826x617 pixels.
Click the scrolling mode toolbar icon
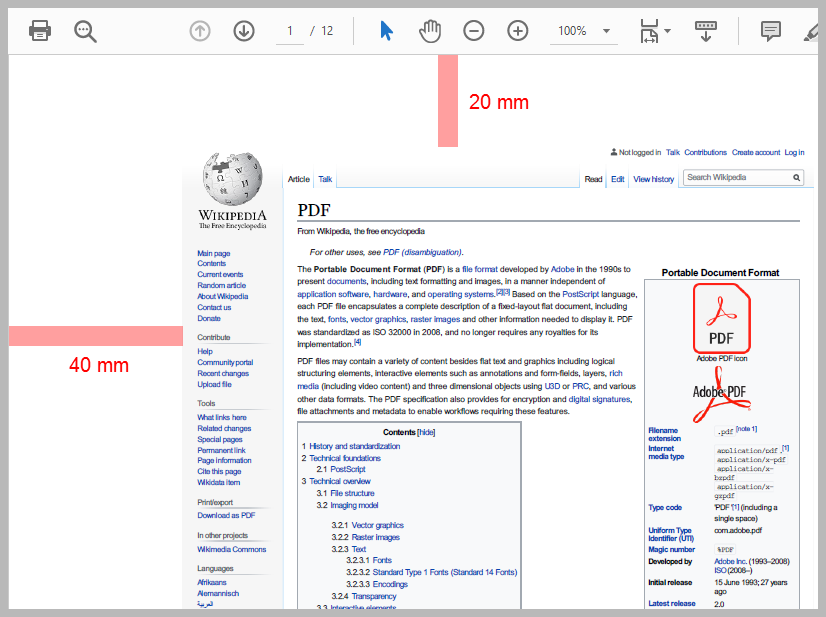[706, 31]
